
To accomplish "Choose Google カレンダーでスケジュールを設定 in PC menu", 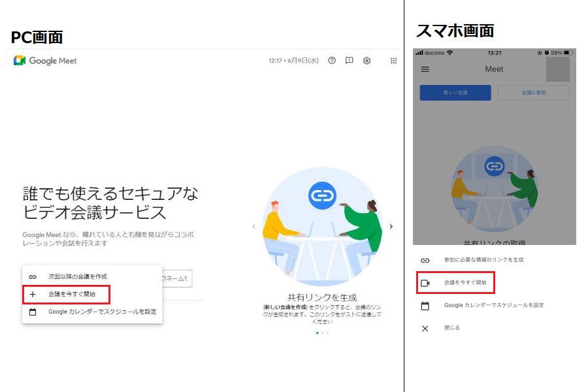I will (92, 312).
